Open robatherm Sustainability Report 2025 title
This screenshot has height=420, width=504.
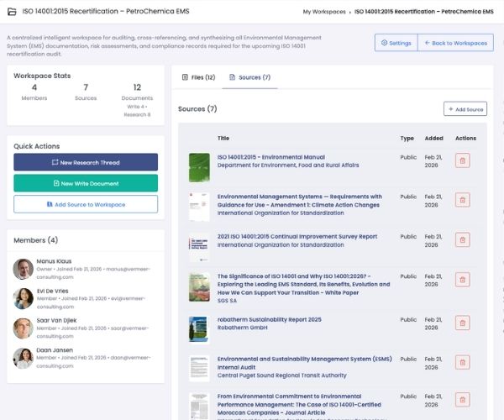tap(270, 319)
